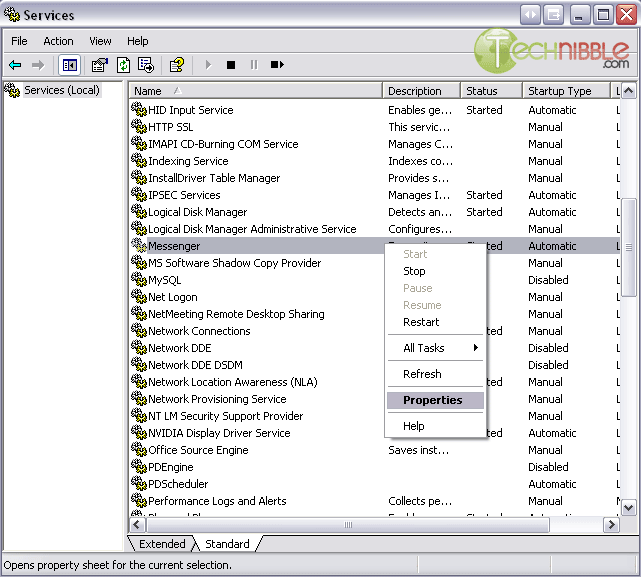This screenshot has height=577, width=641.
Task: Click the Start Service play icon
Action: [x=208, y=65]
